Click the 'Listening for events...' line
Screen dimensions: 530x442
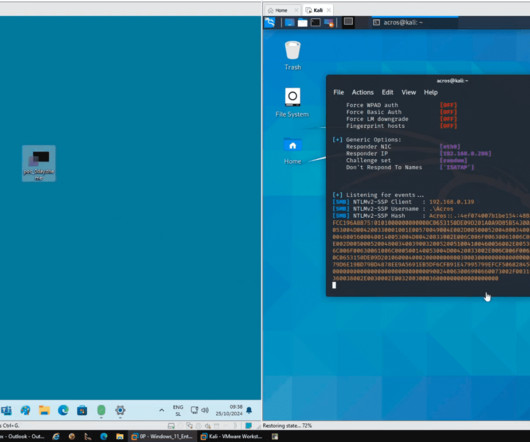[378, 195]
